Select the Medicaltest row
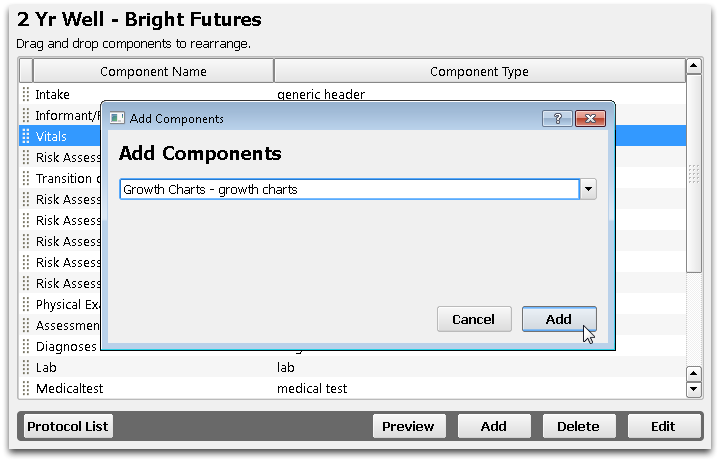This screenshot has width=720, height=462. pos(353,389)
